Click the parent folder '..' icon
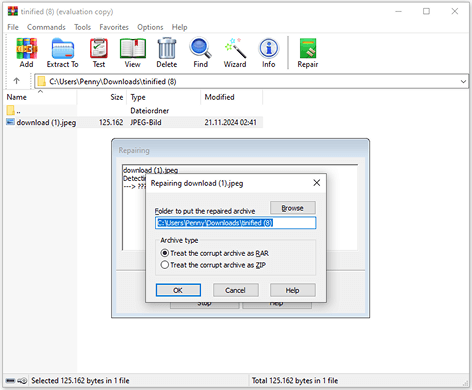This screenshot has height=390, width=472. tap(11, 110)
